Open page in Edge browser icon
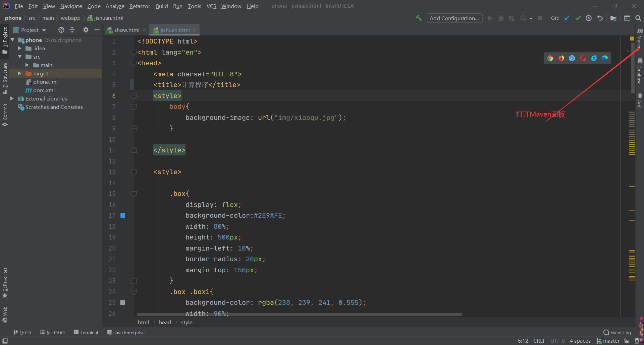 pos(605,58)
